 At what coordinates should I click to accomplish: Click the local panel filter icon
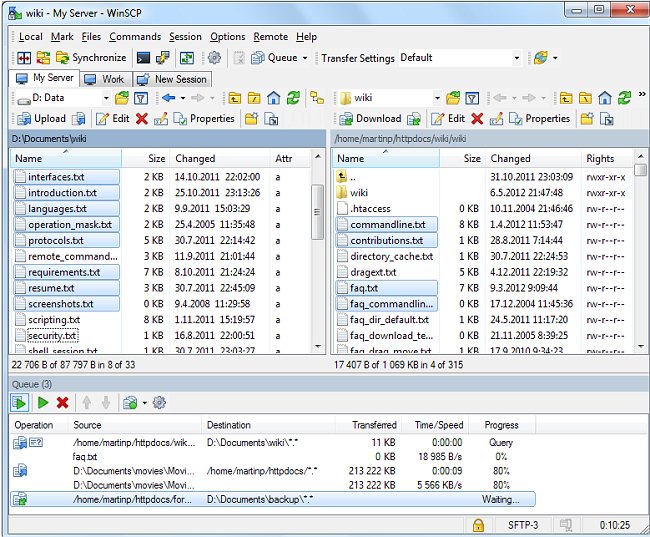141,98
